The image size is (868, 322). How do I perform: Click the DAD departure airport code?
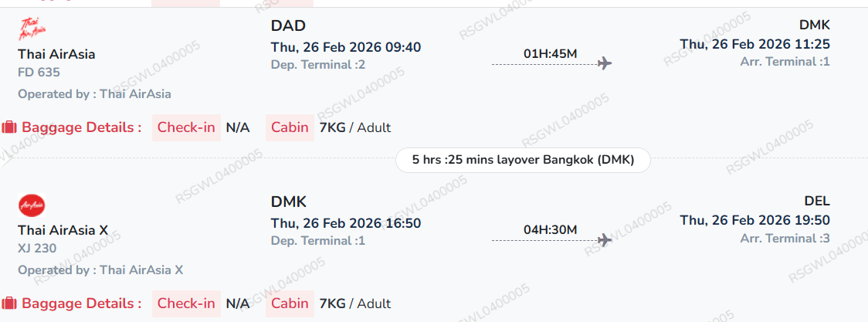pyautogui.click(x=288, y=26)
